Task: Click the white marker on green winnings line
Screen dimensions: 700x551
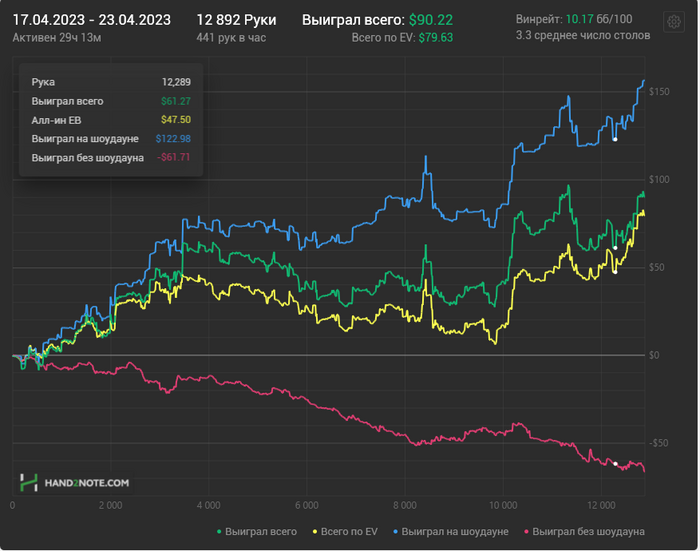Action: [x=615, y=247]
